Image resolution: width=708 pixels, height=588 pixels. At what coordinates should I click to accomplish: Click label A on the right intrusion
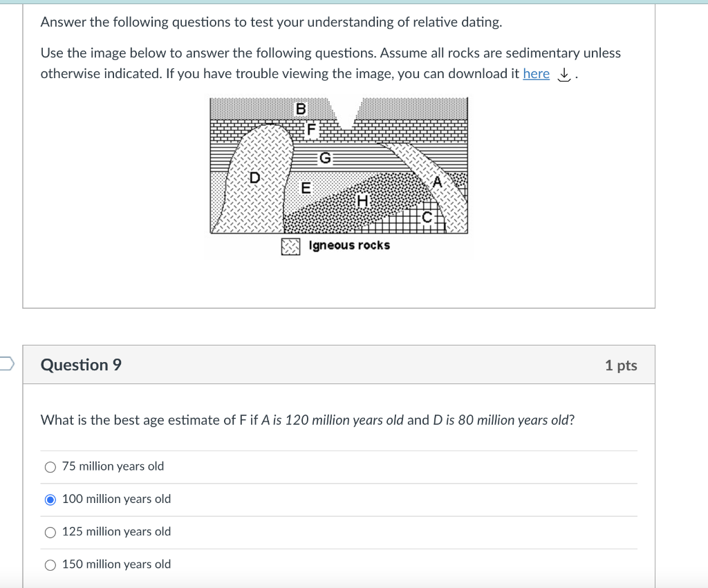[x=438, y=182]
